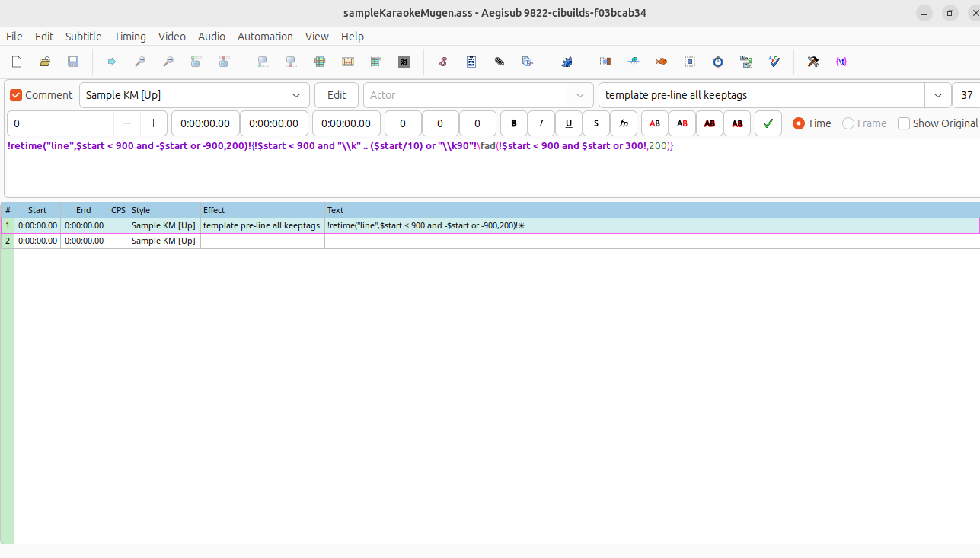The image size is (980, 558).
Task: Open Translation Assistant fish icon
Action: pyautogui.click(x=662, y=62)
